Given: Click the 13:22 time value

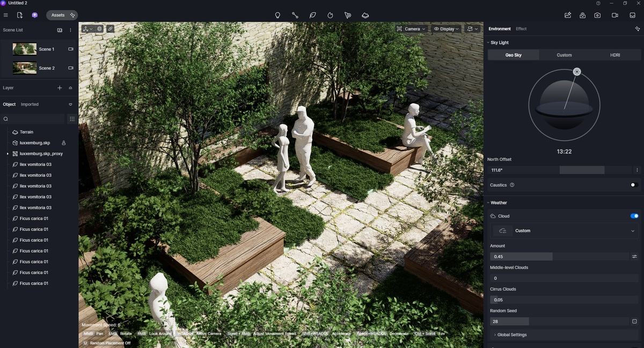Looking at the screenshot, I should [564, 152].
